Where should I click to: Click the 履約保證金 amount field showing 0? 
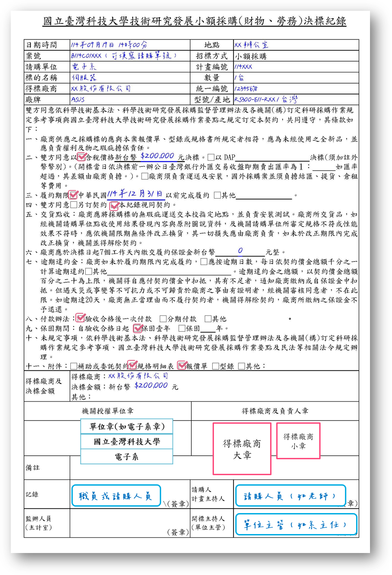pyautogui.click(x=240, y=251)
